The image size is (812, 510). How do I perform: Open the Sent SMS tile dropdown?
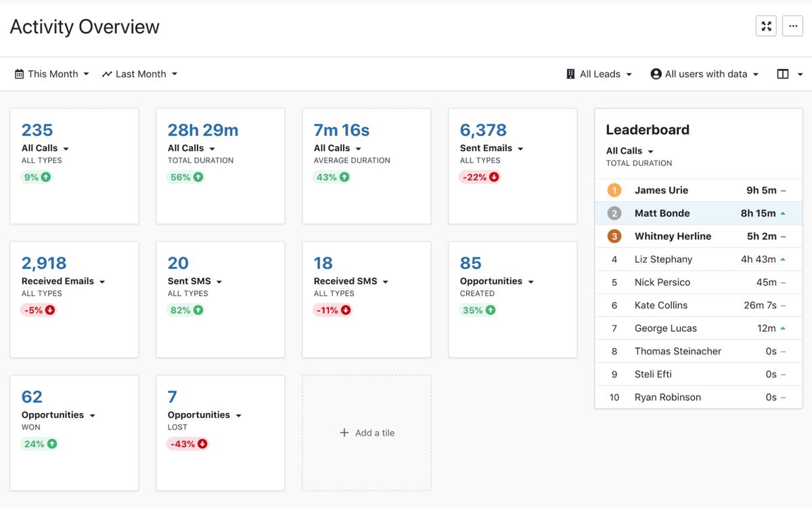195,281
